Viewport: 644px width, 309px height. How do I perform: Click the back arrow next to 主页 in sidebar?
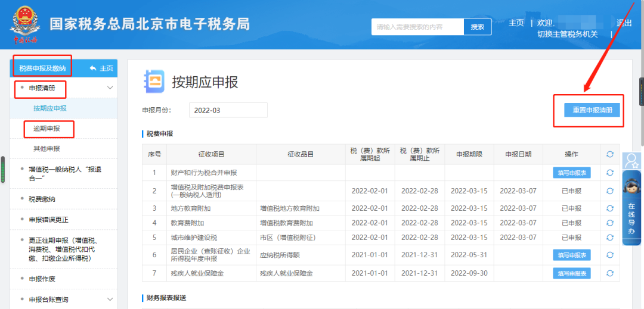click(x=93, y=68)
